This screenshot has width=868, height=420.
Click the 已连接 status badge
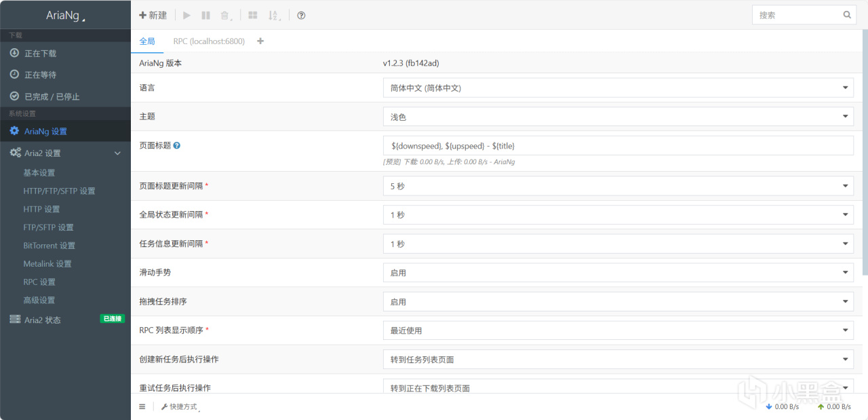[112, 318]
